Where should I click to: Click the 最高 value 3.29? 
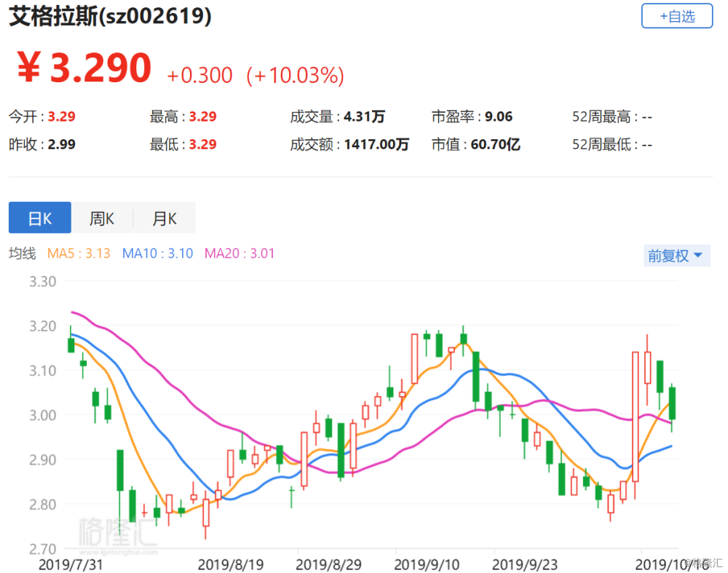pyautogui.click(x=203, y=116)
